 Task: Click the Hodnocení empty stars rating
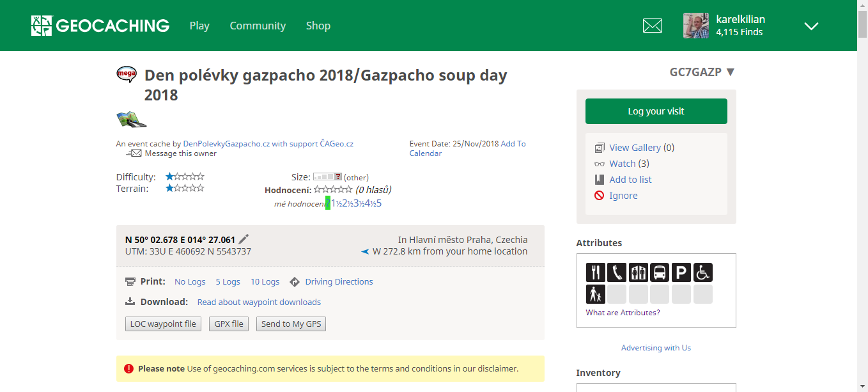[332, 189]
